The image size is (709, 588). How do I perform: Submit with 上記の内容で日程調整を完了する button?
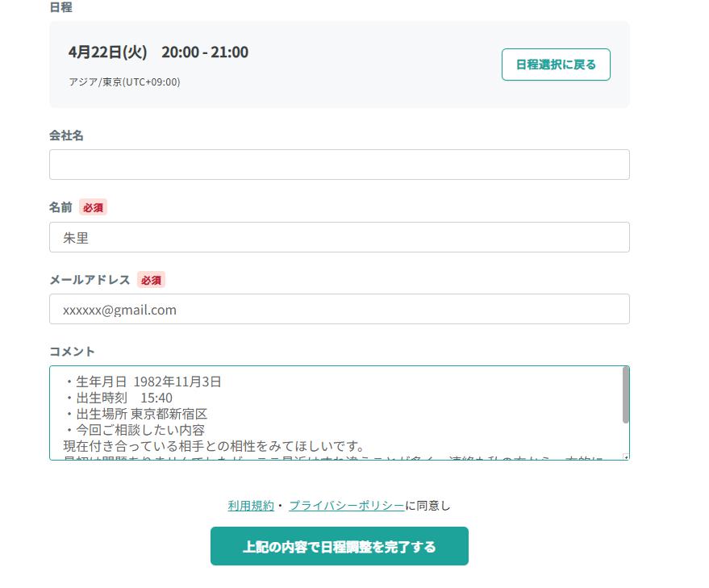(x=339, y=546)
